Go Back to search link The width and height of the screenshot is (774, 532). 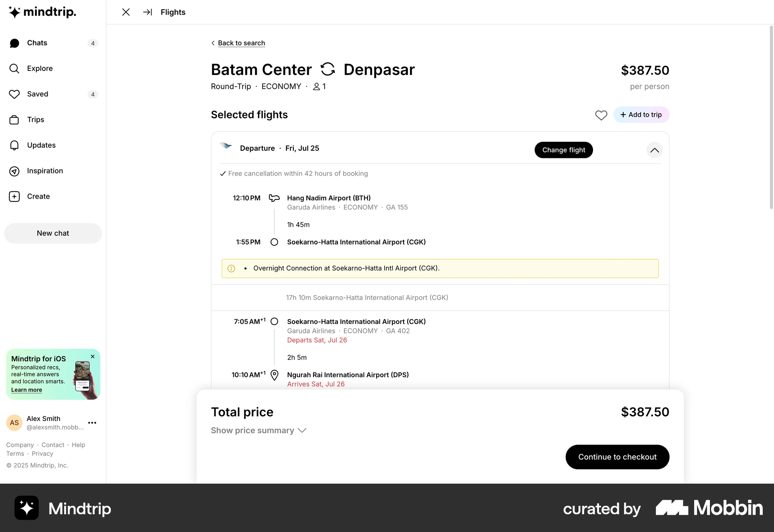coord(241,43)
